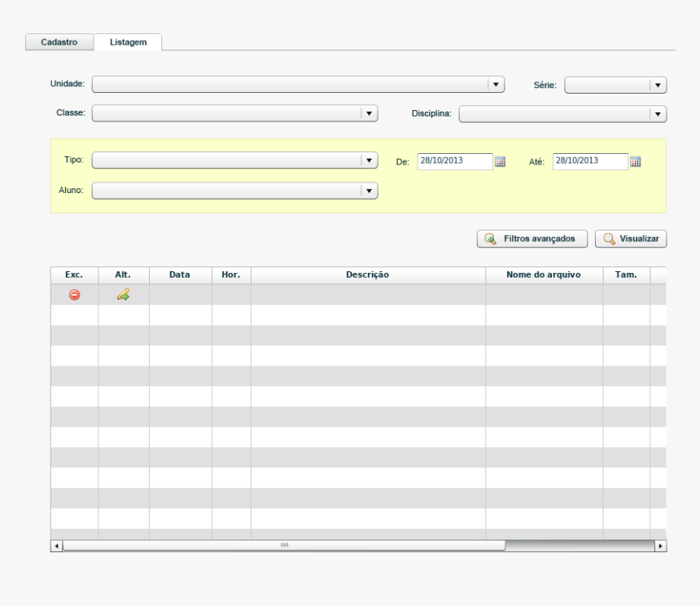Expand the Unidade dropdown
The width and height of the screenshot is (700, 606).
pos(496,85)
